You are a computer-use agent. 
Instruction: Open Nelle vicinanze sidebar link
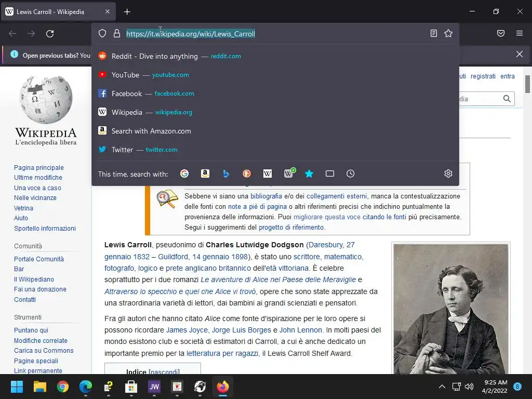coord(35,198)
